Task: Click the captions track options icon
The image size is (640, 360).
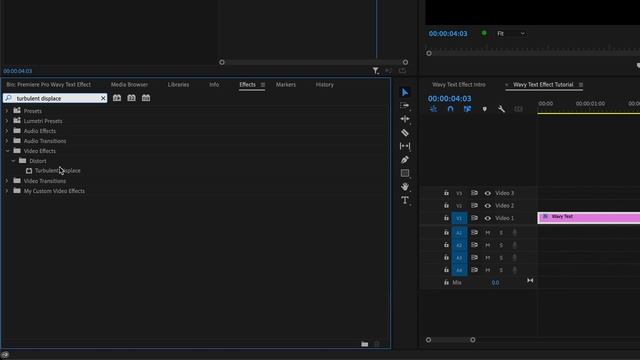Action: click(x=518, y=109)
